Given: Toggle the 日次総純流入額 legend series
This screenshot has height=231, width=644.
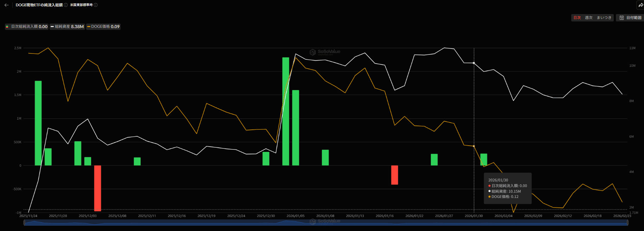Looking at the screenshot, I should [27, 27].
